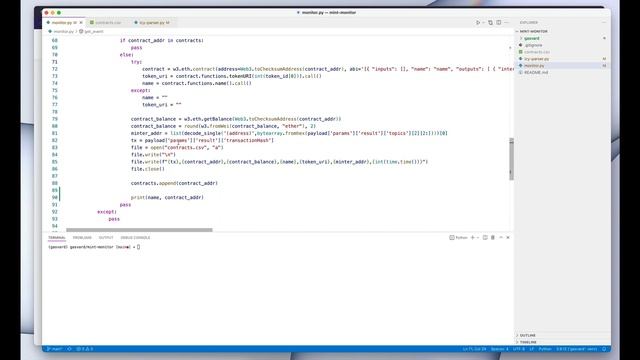Open .gitignore from the Explorer
The width and height of the screenshot is (640, 360).
(533, 45)
